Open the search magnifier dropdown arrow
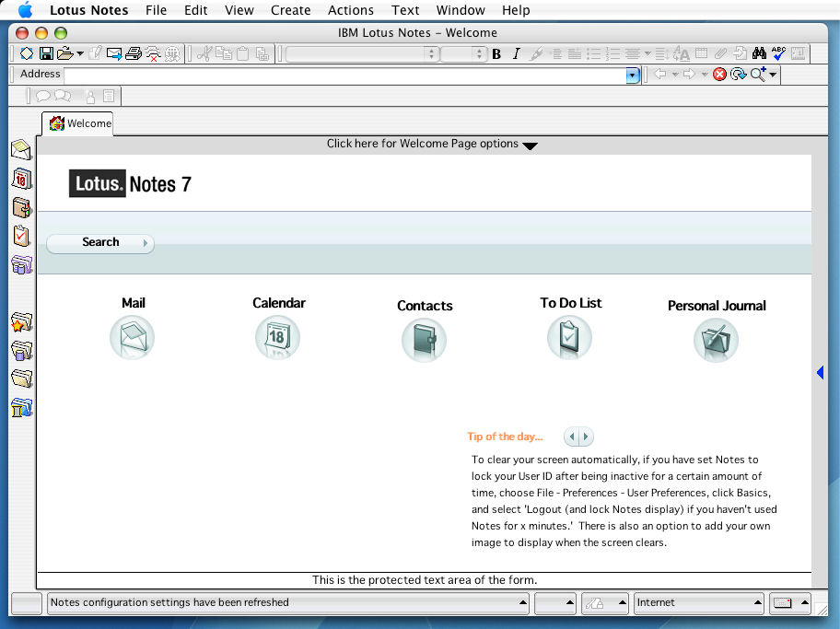840x629 pixels. pyautogui.click(x=773, y=75)
